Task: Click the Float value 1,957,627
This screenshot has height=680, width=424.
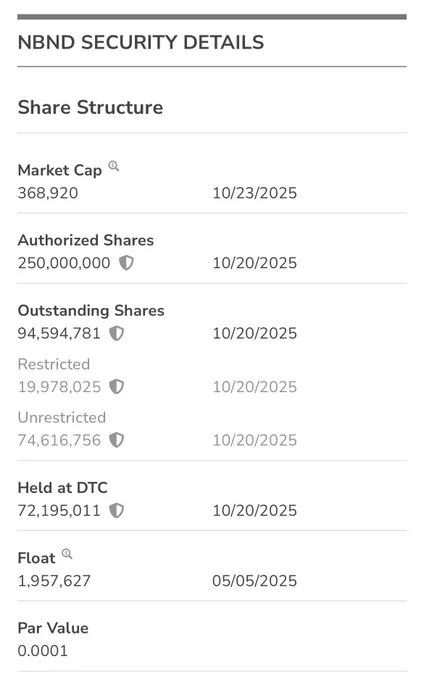Action: tap(54, 581)
